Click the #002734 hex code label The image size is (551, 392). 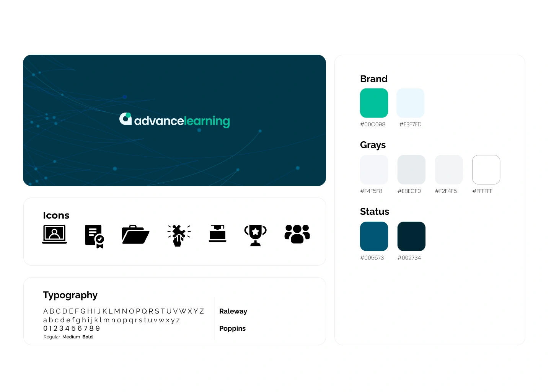tap(409, 258)
